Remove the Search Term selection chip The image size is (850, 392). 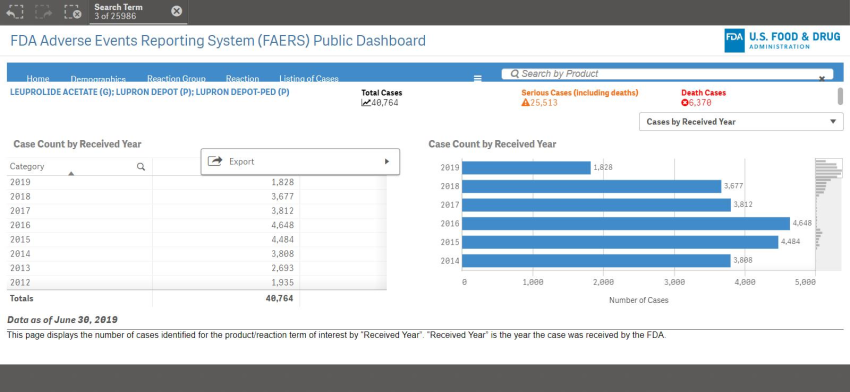click(x=177, y=11)
